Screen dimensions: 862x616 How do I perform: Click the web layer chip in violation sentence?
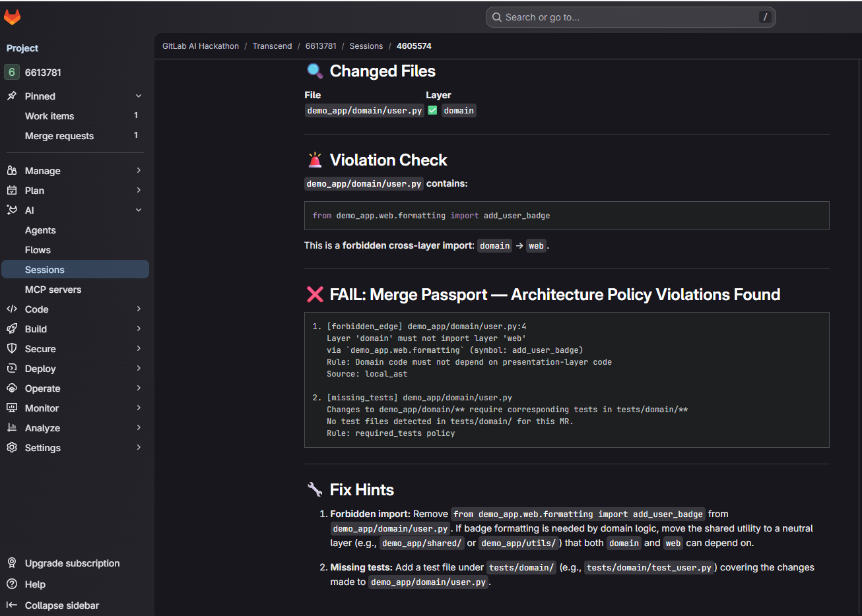coord(536,246)
